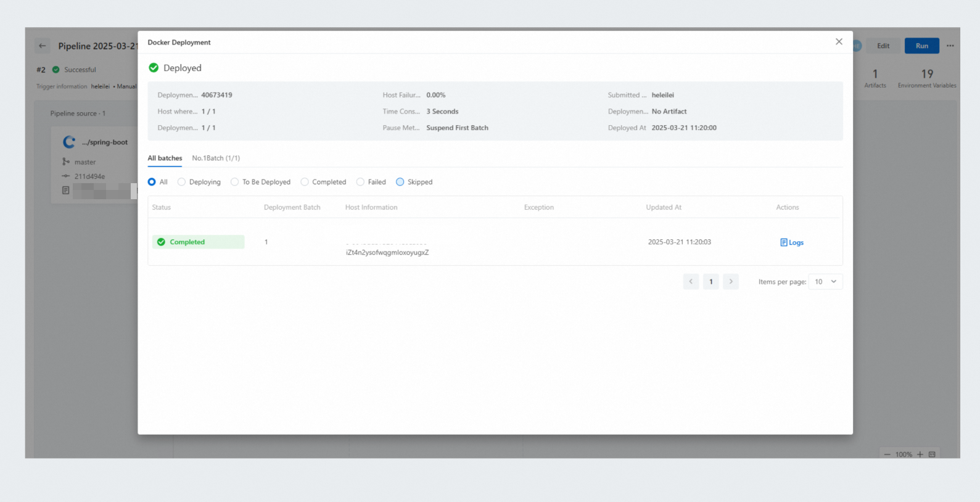Zoom out with the minus icon
This screenshot has width=980, height=502.
point(887,455)
